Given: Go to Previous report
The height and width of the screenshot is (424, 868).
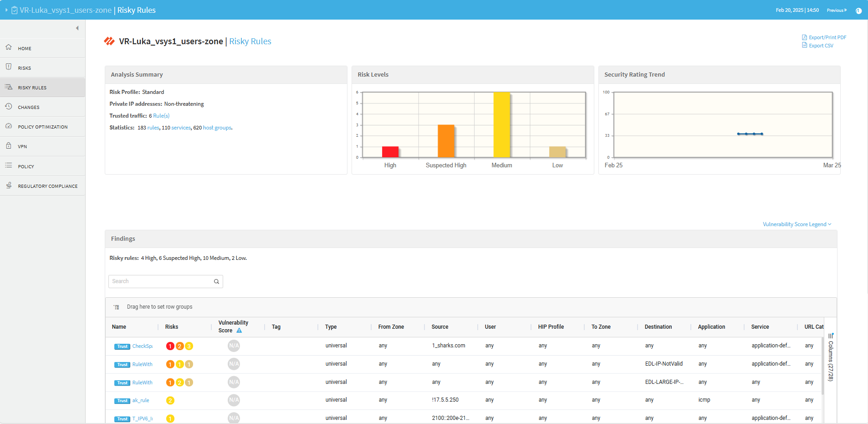Looking at the screenshot, I should tap(836, 10).
